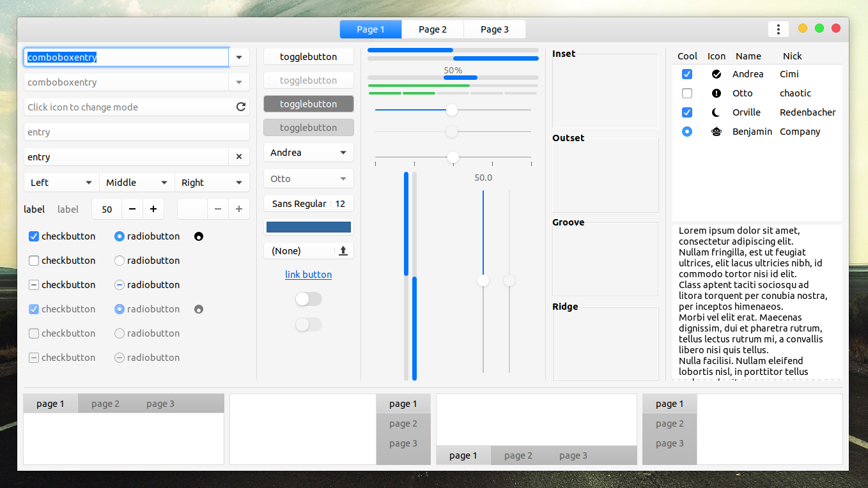The width and height of the screenshot is (868, 488).
Task: Click the moon icon beside Orville
Action: [x=717, y=112]
